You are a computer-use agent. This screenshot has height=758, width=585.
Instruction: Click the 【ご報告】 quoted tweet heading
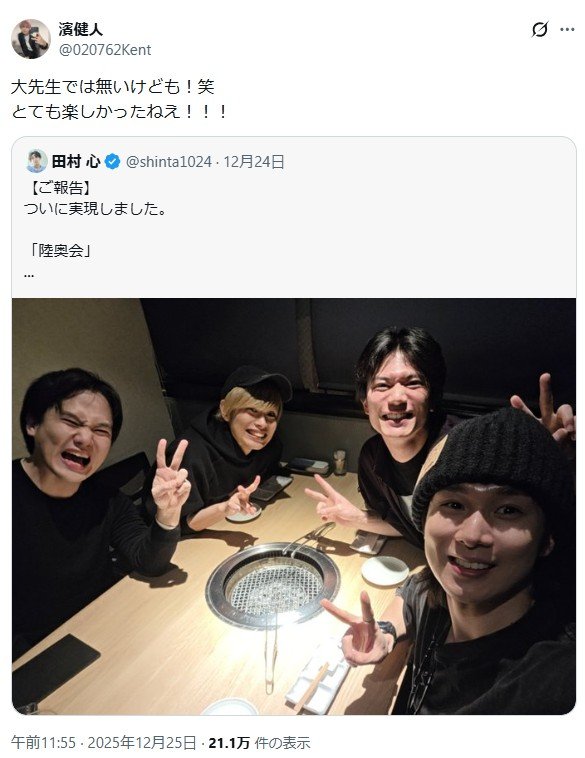pyautogui.click(x=60, y=188)
